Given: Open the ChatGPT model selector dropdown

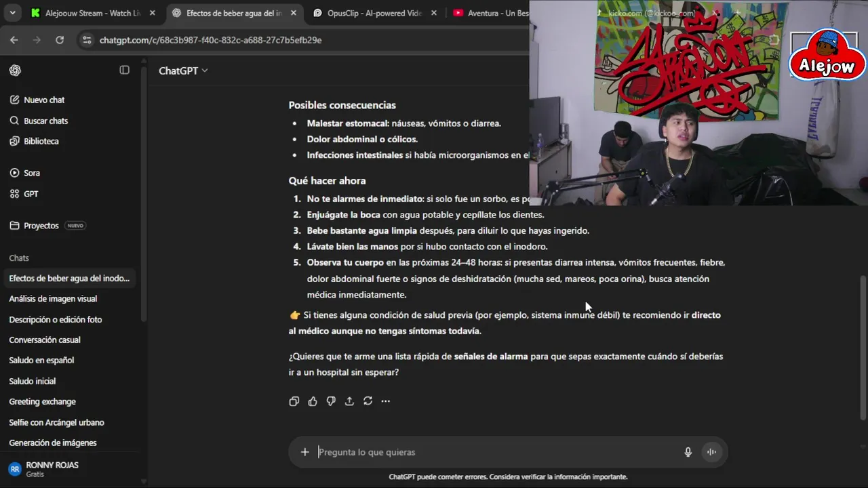Looking at the screenshot, I should point(183,70).
